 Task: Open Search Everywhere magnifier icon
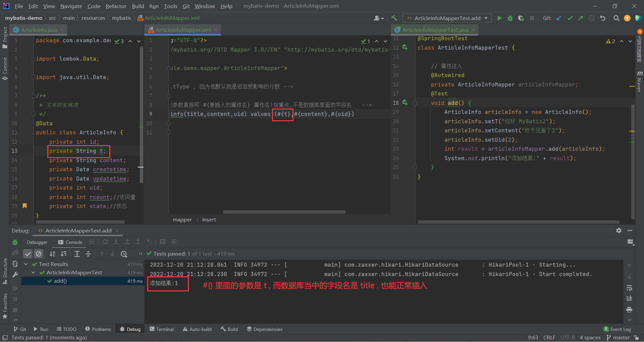pos(616,18)
